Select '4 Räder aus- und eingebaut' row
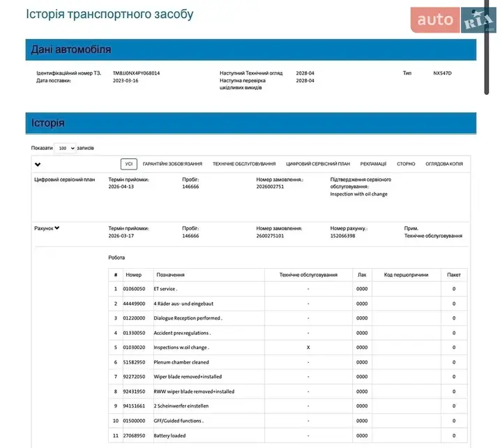The image size is (502, 448). pyautogui.click(x=288, y=304)
